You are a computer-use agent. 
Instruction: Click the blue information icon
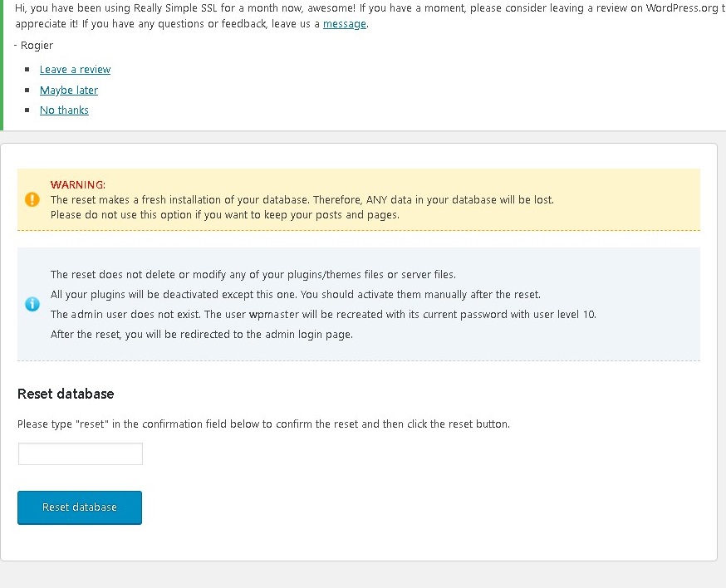click(32, 304)
